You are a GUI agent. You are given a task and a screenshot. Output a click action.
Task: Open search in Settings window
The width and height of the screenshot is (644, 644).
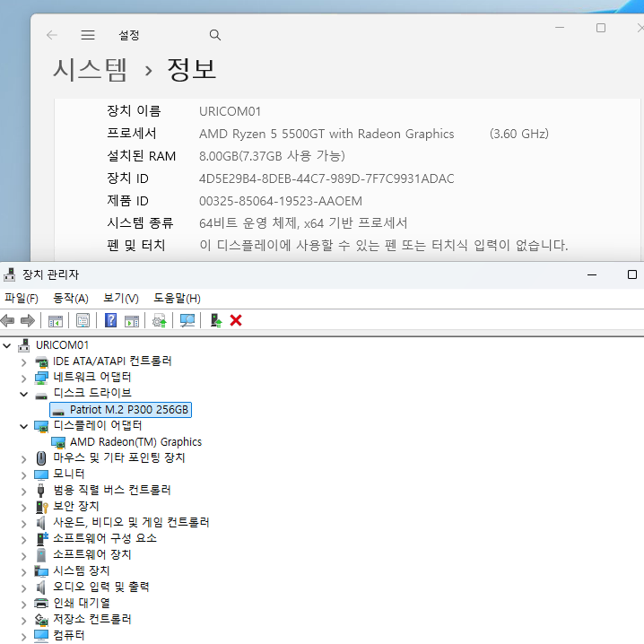point(214,35)
